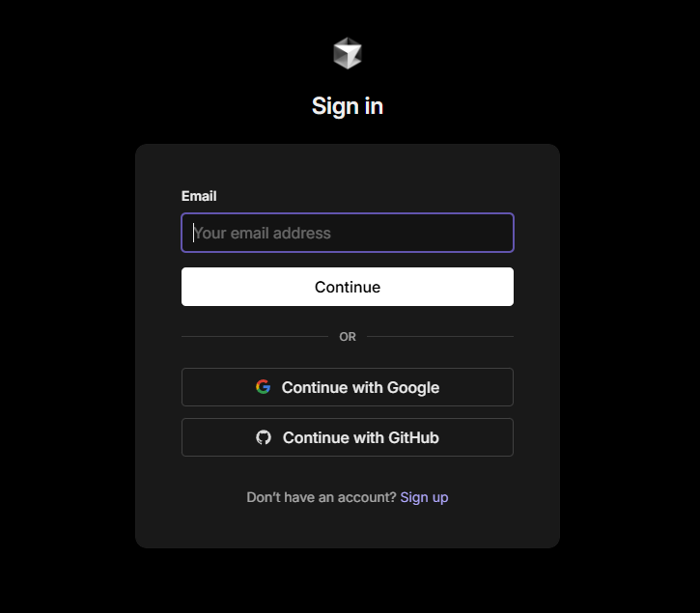This screenshot has height=613, width=700.
Task: Choose Continue with GitHub
Action: [348, 437]
